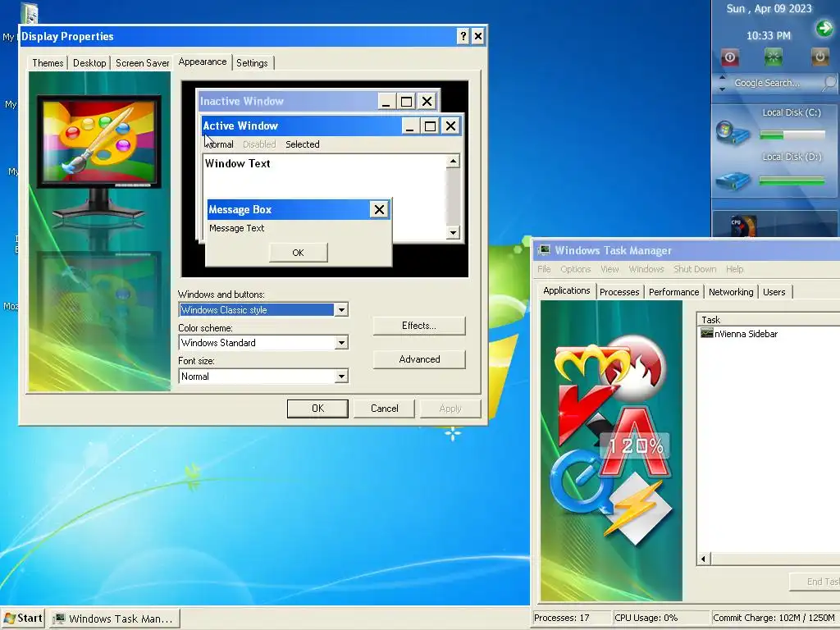Click the Selected menu item in preview
The image size is (840, 630).
[x=303, y=144]
